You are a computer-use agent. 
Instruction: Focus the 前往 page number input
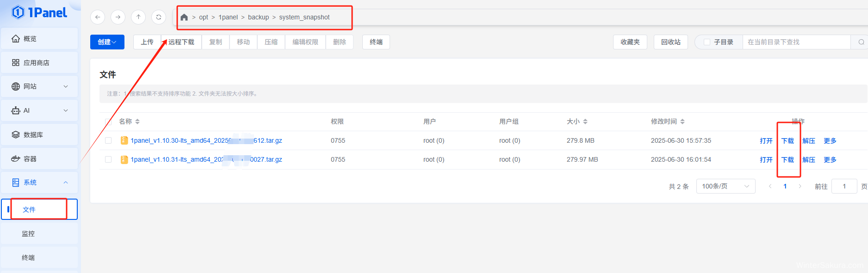tap(844, 186)
